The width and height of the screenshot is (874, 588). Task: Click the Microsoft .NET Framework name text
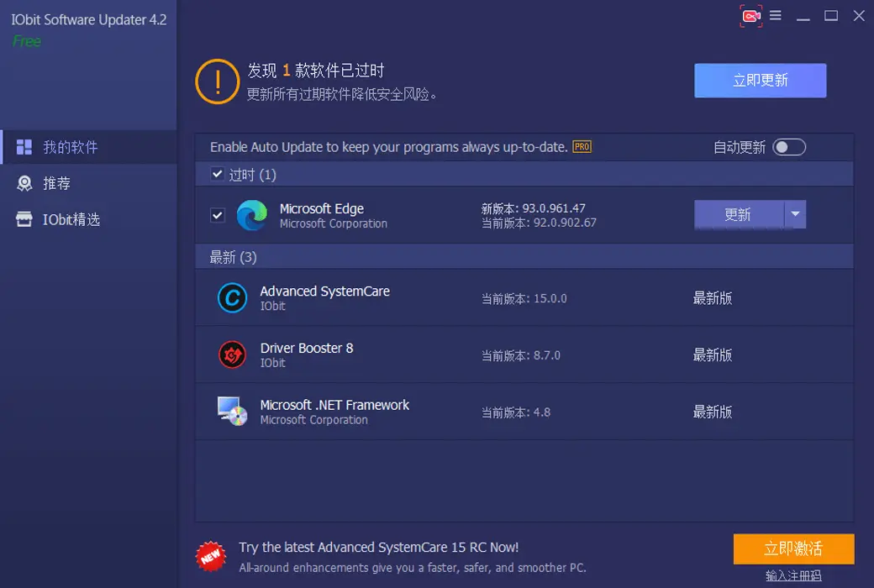pos(334,405)
